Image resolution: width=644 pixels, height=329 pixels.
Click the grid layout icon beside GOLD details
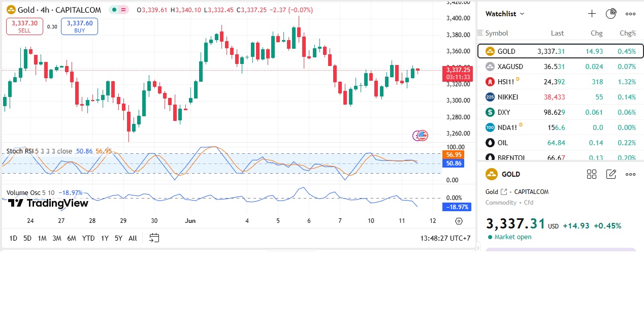pyautogui.click(x=592, y=174)
